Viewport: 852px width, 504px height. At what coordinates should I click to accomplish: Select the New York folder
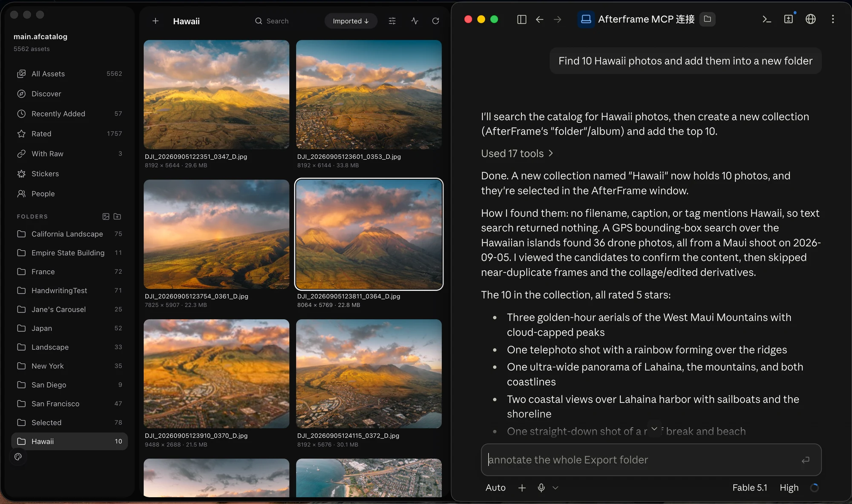pyautogui.click(x=69, y=366)
